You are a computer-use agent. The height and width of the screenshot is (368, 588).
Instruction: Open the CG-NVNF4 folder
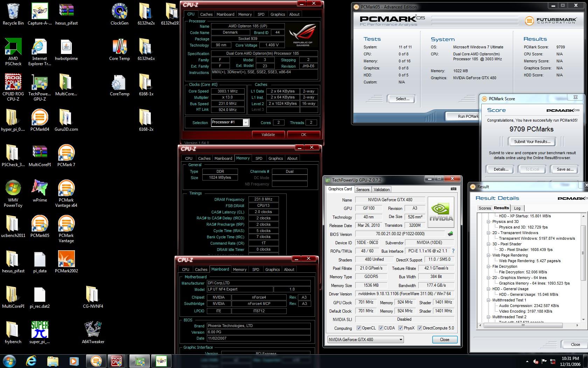[93, 297]
